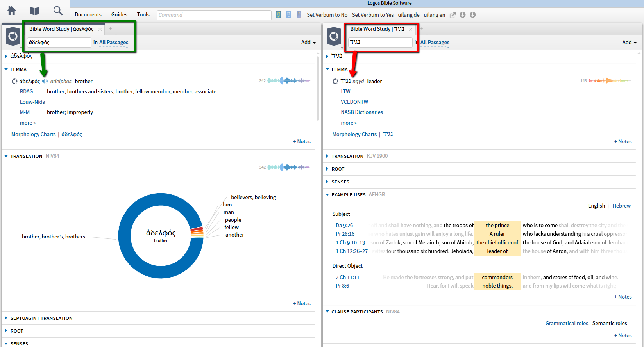Image resolution: width=644 pixels, height=347 pixels.
Task: Collapse left TRANSLATION NIV84 section
Action: pyautogui.click(x=6, y=156)
